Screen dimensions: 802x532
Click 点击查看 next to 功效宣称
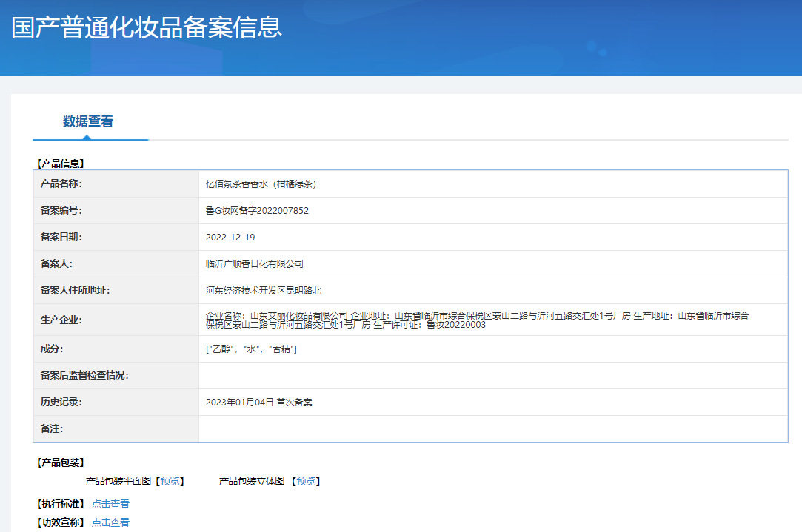point(110,522)
